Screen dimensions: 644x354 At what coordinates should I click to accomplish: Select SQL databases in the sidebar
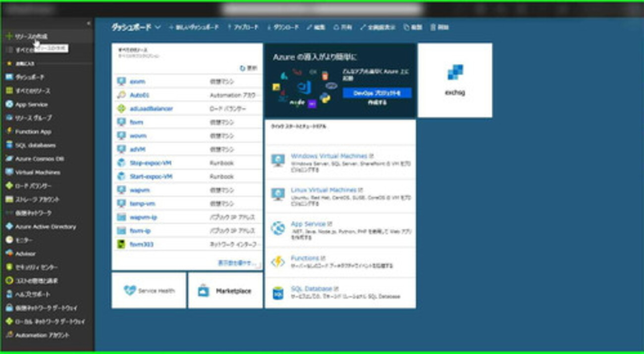tap(35, 145)
